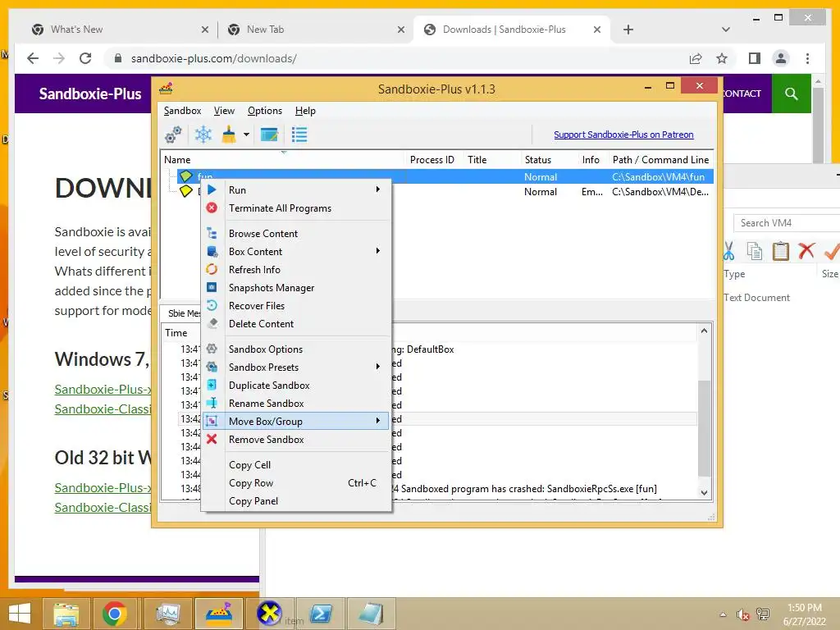This screenshot has width=840, height=630.
Task: Open the dropdown arrow beside broom icon
Action: [x=246, y=135]
